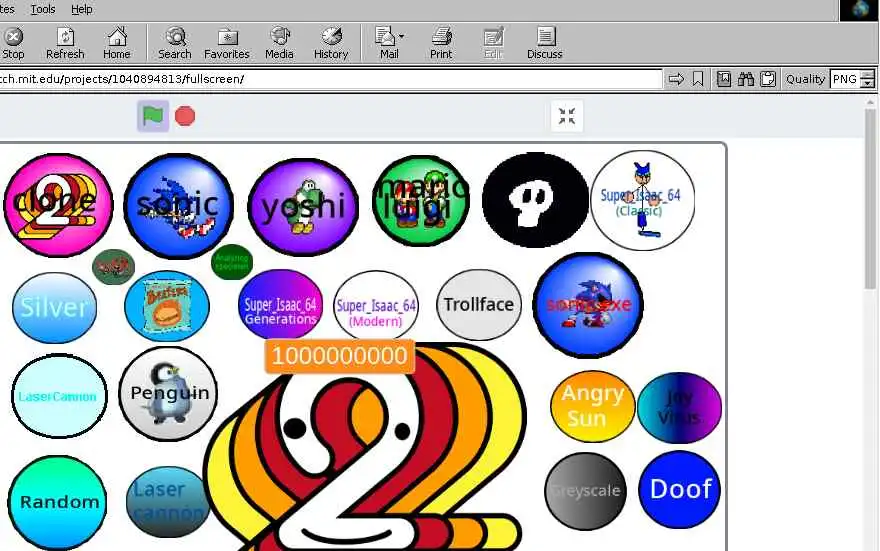The image size is (880, 551).
Task: Click the small dark green circle badge
Action: point(232,262)
